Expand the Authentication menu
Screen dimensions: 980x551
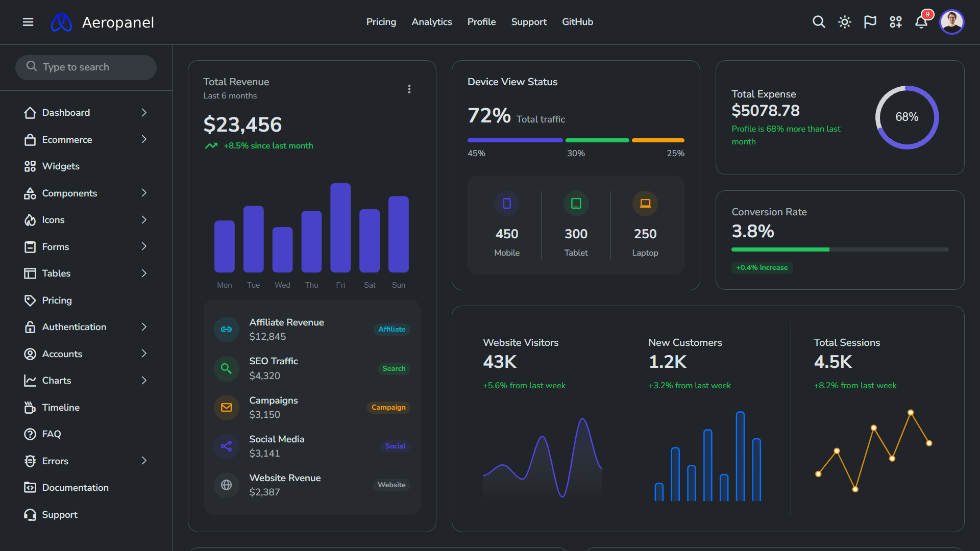coord(143,327)
